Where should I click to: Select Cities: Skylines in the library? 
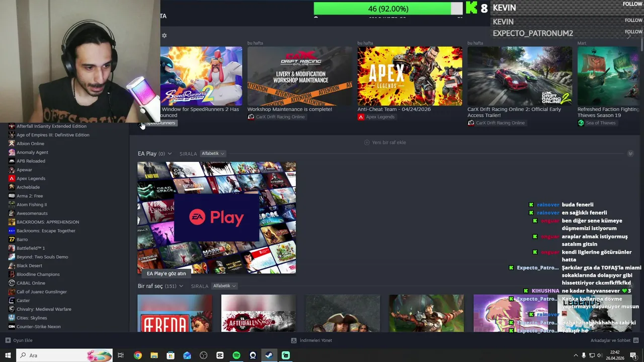(x=32, y=318)
